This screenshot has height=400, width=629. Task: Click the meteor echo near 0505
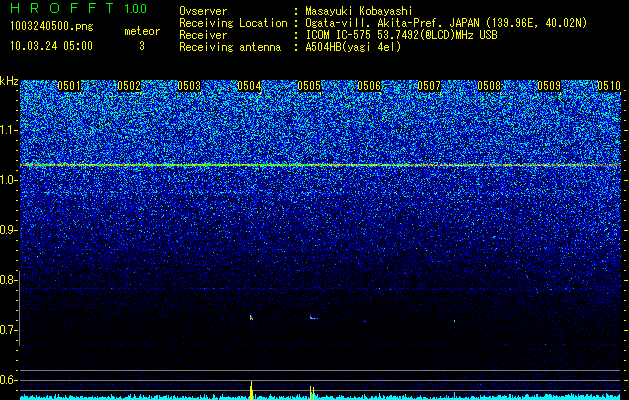point(313,318)
